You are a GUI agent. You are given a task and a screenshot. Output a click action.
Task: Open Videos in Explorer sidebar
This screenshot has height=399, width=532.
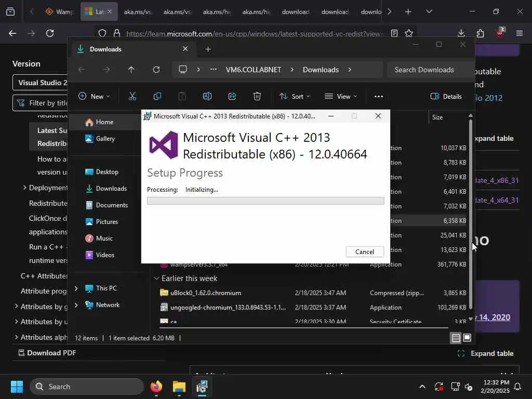(x=105, y=255)
